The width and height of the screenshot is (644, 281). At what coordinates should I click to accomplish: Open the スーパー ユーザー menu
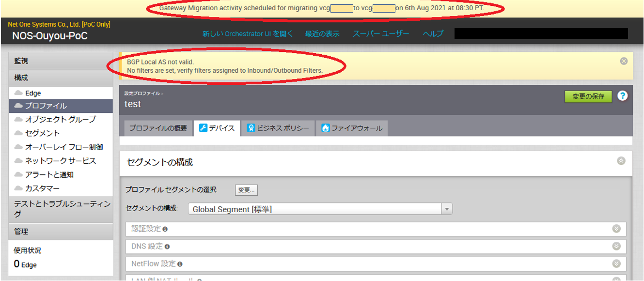pos(381,34)
